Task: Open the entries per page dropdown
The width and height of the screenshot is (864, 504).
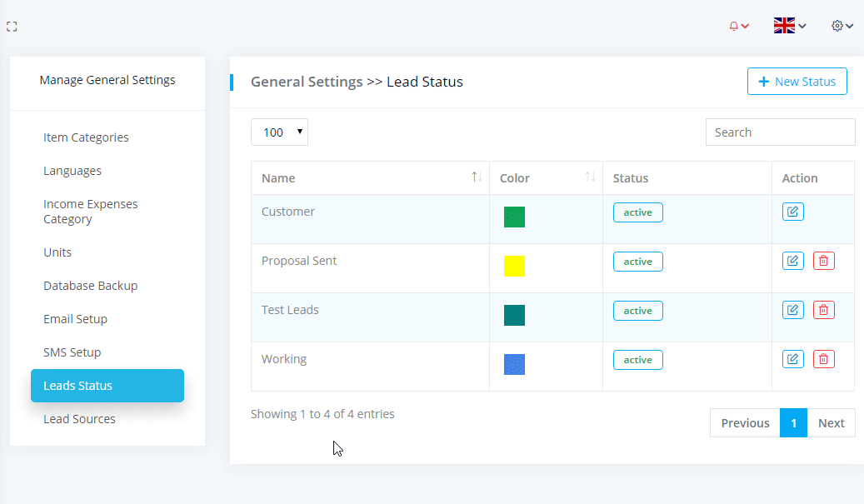Action: pyautogui.click(x=279, y=132)
